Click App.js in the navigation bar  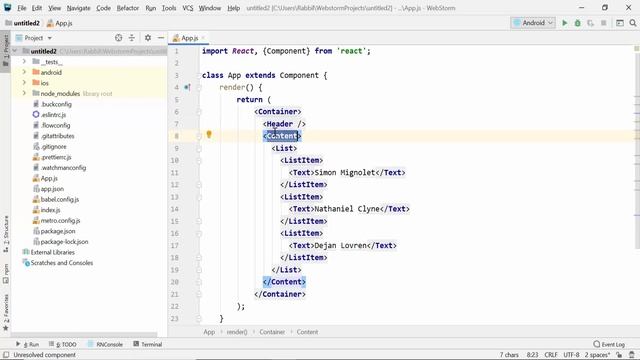[60, 23]
